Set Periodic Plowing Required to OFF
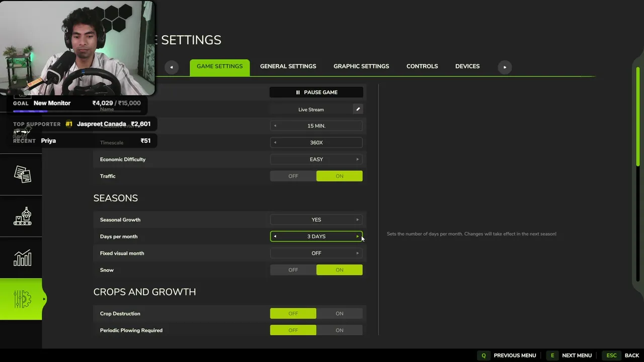644x362 pixels. (293, 330)
